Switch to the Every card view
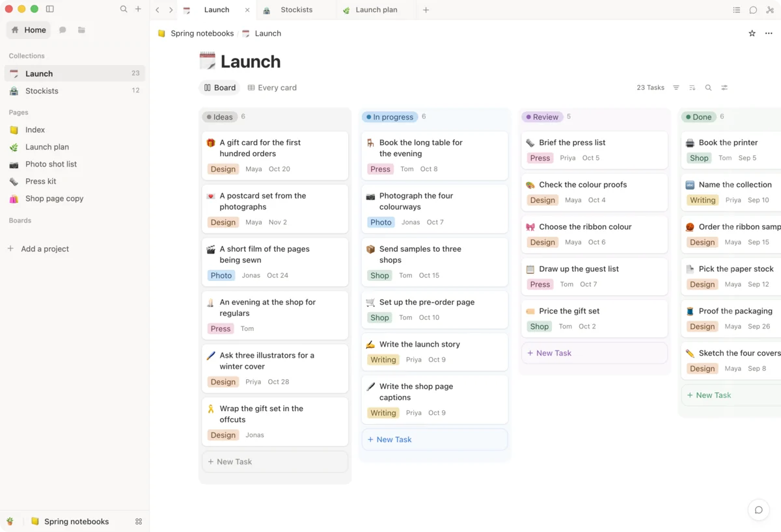This screenshot has width=781, height=532. tap(272, 88)
